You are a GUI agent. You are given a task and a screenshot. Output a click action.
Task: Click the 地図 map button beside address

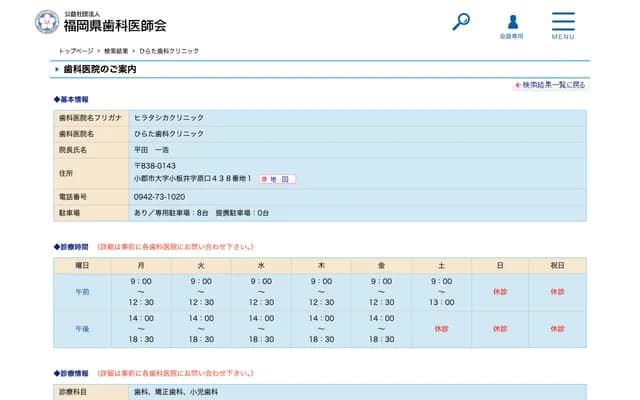pos(278,179)
